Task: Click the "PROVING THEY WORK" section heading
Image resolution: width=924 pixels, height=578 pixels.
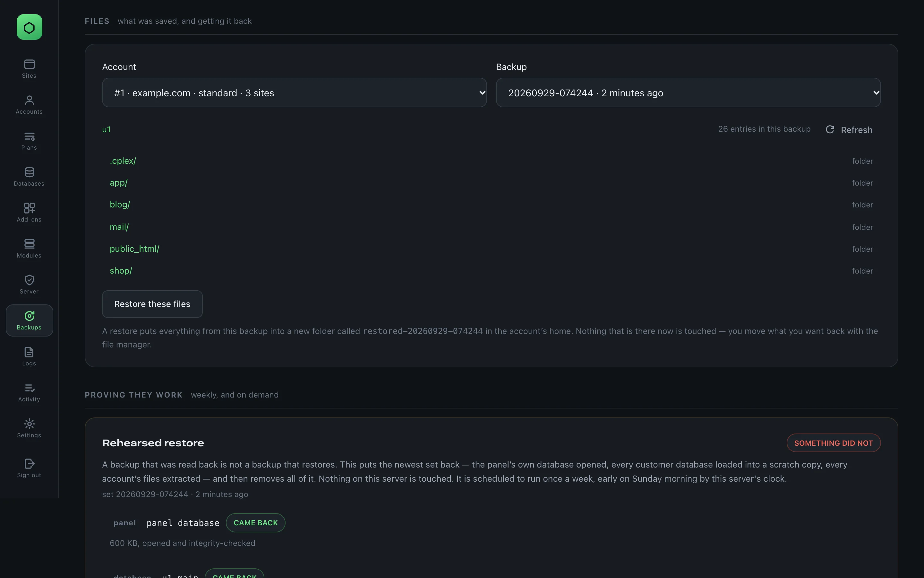Action: click(x=134, y=395)
